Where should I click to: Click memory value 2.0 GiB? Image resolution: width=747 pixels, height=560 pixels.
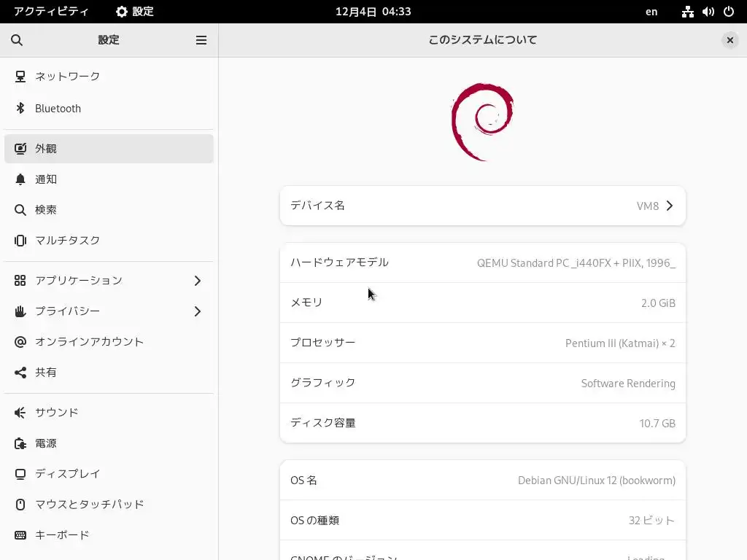point(658,303)
